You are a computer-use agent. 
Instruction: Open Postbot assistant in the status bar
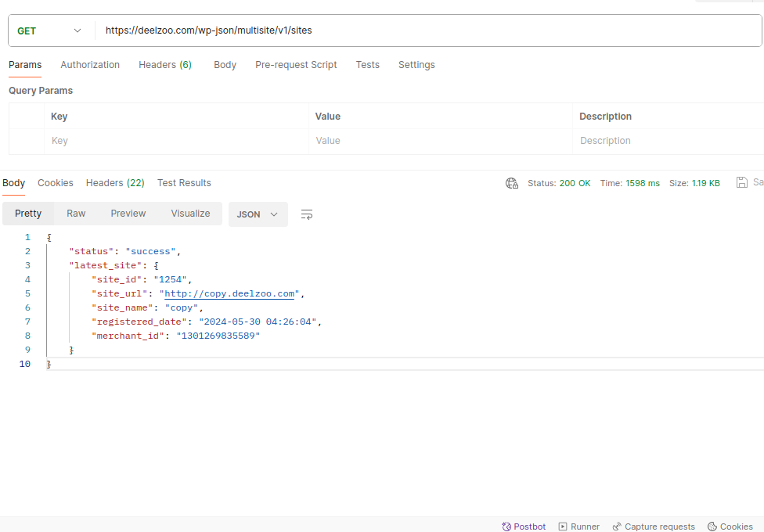pos(524,527)
